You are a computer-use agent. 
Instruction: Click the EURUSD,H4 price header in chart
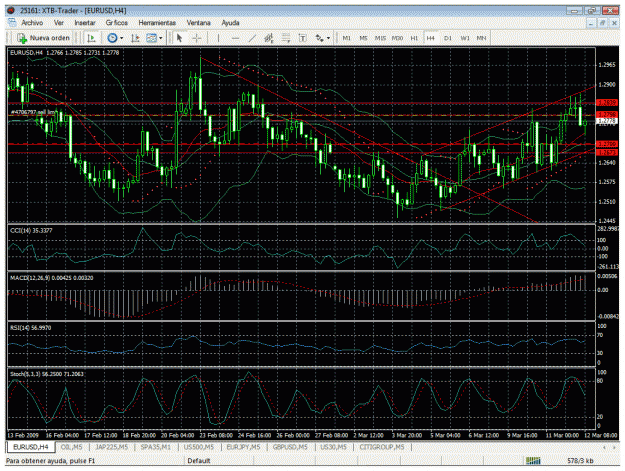[x=64, y=53]
